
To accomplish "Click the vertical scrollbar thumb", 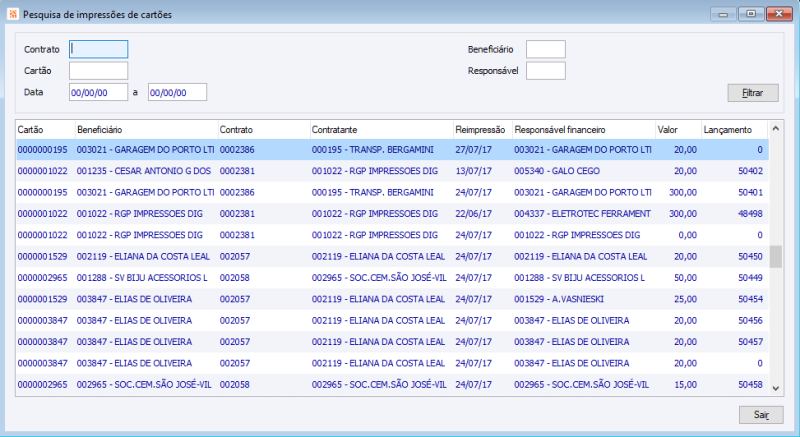I will pyautogui.click(x=776, y=256).
